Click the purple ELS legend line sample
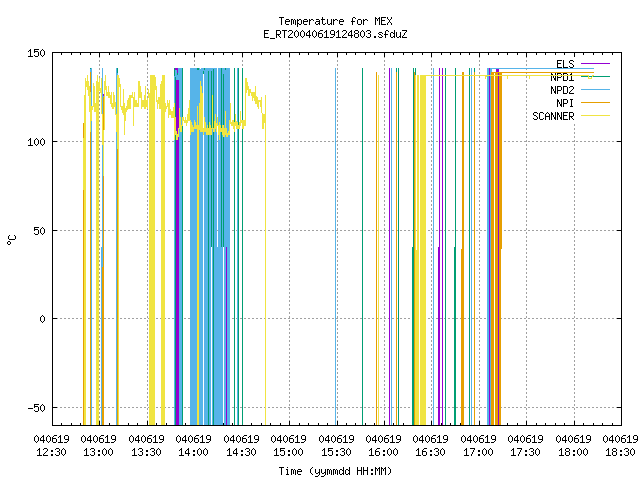Screen dimensions: 640x480 coord(595,64)
